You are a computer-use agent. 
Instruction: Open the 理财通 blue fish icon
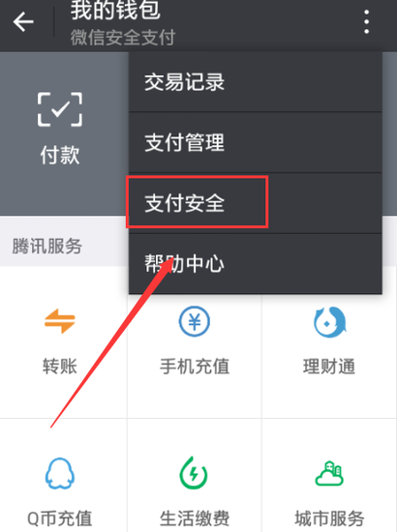(329, 322)
